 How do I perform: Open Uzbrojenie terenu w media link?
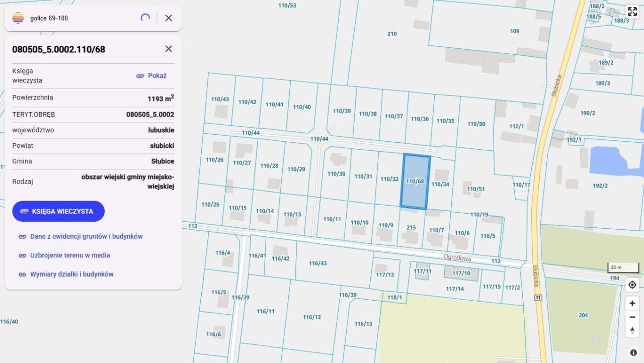[x=70, y=255]
